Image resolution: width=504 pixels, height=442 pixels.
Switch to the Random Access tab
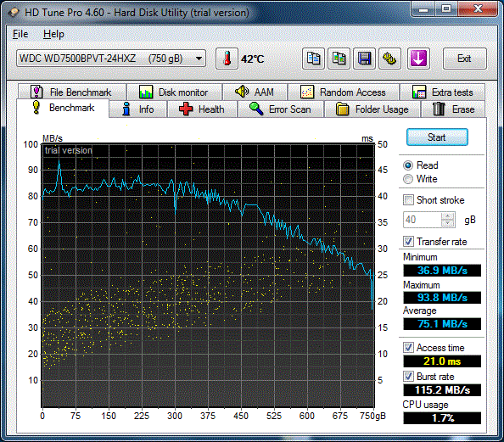coord(344,92)
